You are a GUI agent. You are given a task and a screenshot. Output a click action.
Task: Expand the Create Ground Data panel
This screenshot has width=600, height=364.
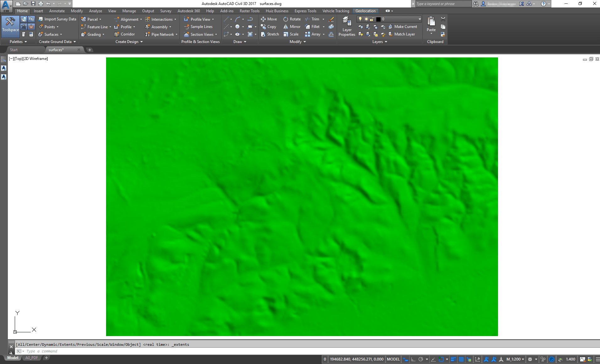click(57, 42)
